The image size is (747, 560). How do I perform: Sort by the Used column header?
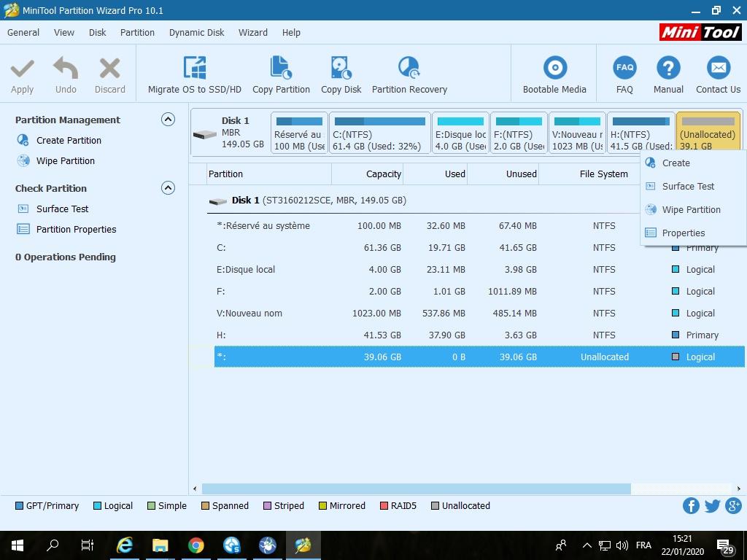tap(436, 174)
